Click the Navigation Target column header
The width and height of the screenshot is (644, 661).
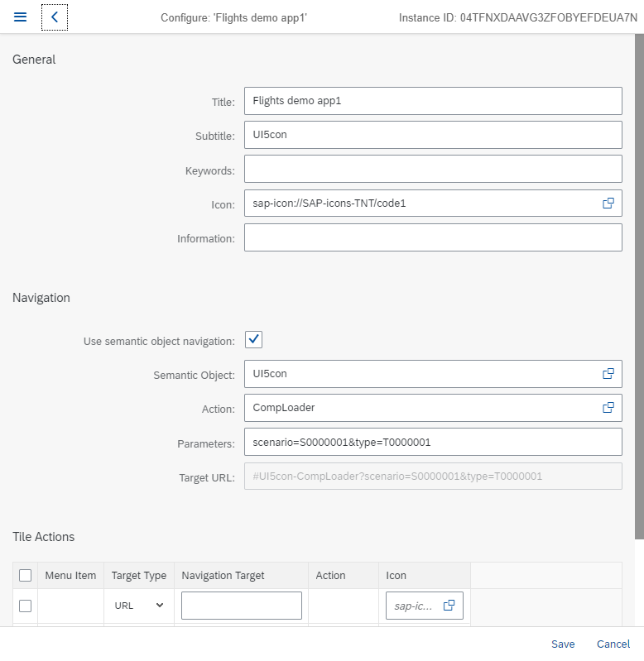pyautogui.click(x=223, y=576)
